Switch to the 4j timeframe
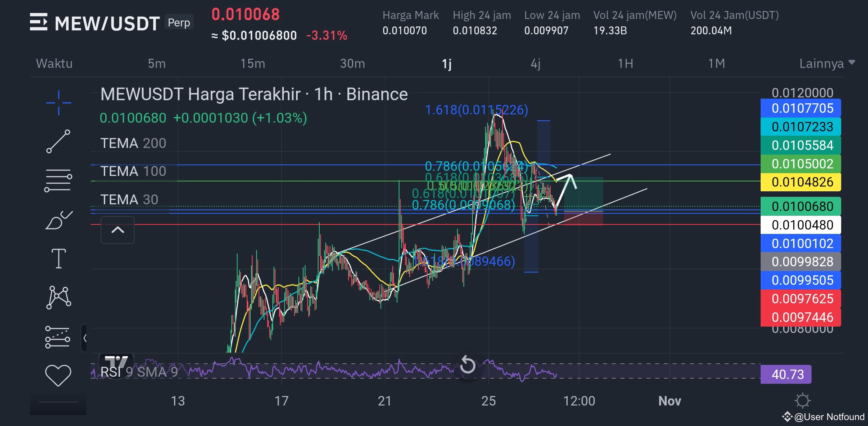The width and height of the screenshot is (868, 426). 536,63
